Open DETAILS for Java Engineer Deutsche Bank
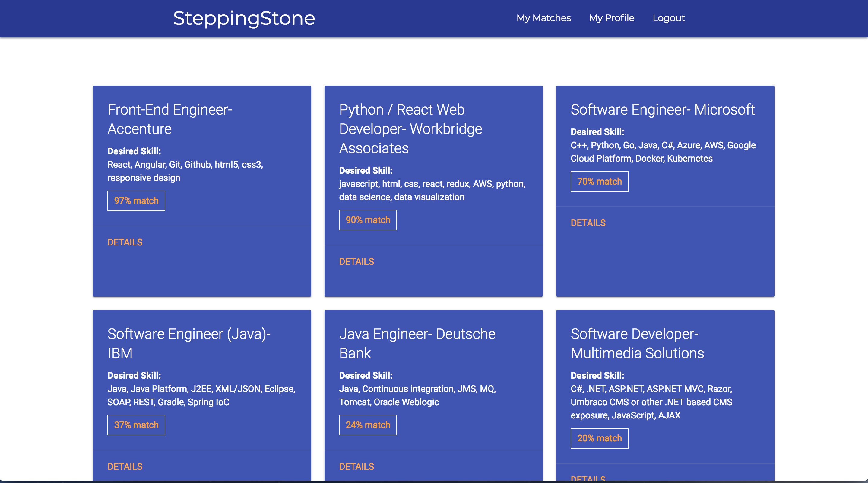Viewport: 868px width, 483px height. [356, 466]
